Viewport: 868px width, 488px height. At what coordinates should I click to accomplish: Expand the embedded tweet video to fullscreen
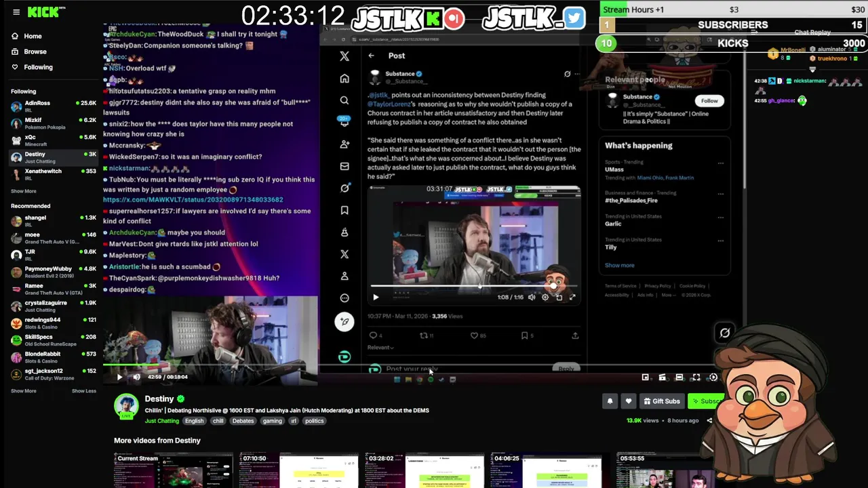click(x=572, y=297)
